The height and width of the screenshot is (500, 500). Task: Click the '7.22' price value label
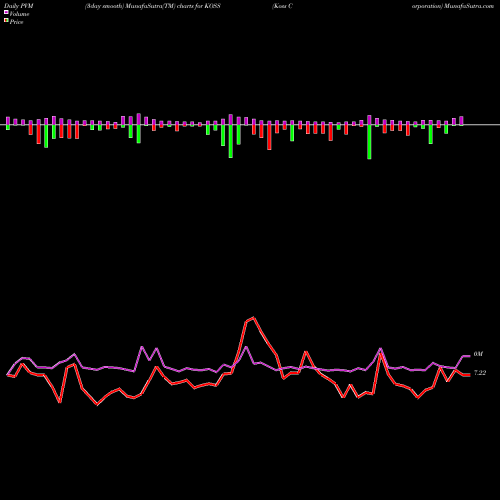[x=480, y=373]
